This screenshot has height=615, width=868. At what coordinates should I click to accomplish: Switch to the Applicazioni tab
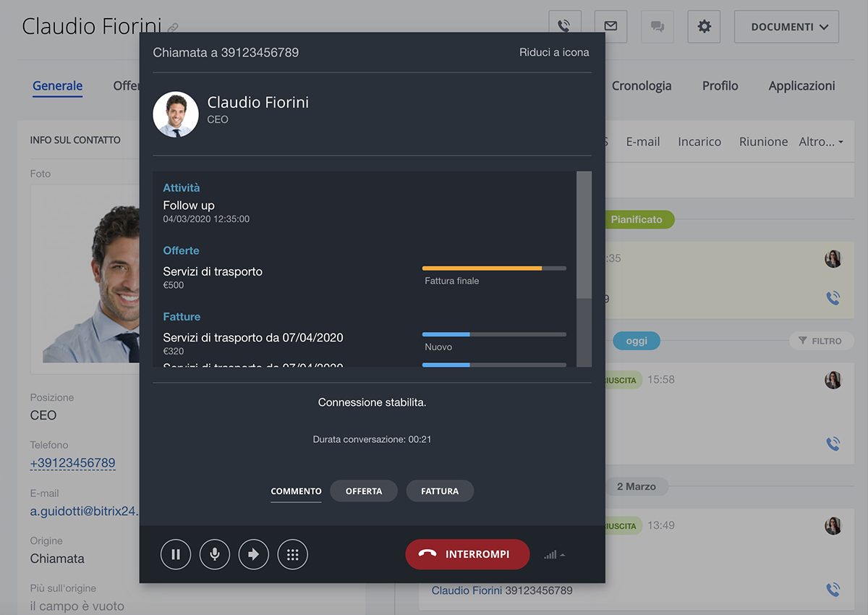coord(801,85)
